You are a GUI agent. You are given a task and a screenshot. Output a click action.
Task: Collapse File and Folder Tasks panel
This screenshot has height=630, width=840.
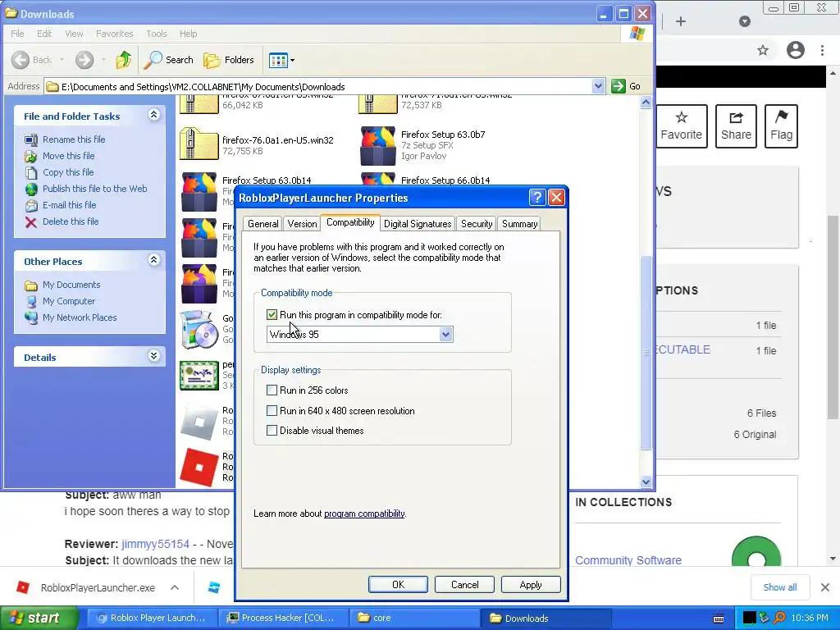tap(153, 115)
